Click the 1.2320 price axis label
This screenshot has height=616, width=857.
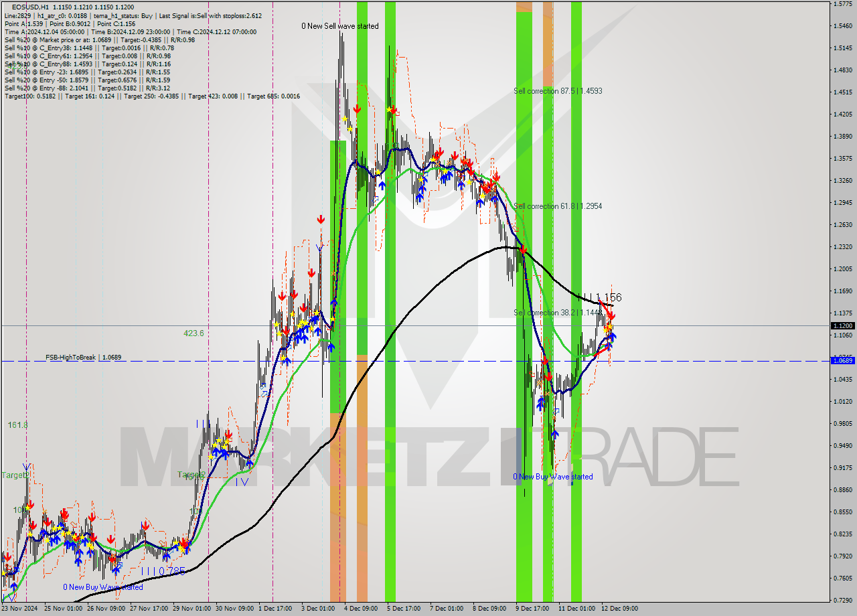coord(842,247)
